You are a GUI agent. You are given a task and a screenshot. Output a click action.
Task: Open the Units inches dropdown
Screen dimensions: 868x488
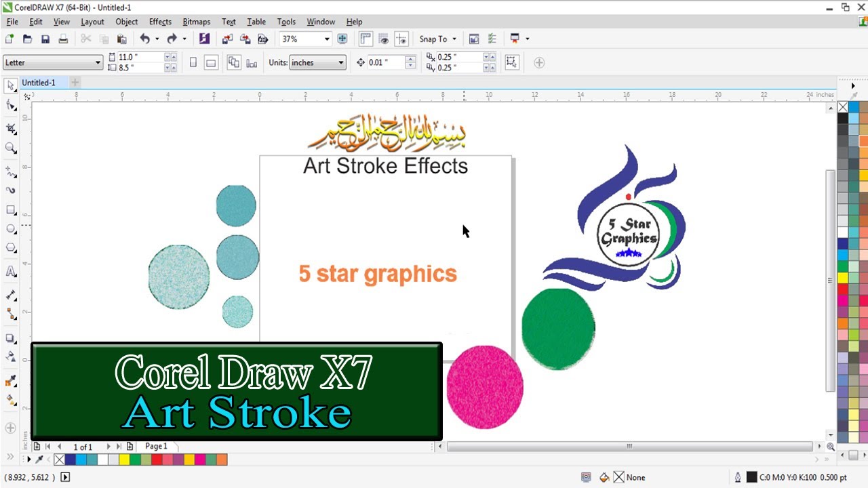point(340,63)
